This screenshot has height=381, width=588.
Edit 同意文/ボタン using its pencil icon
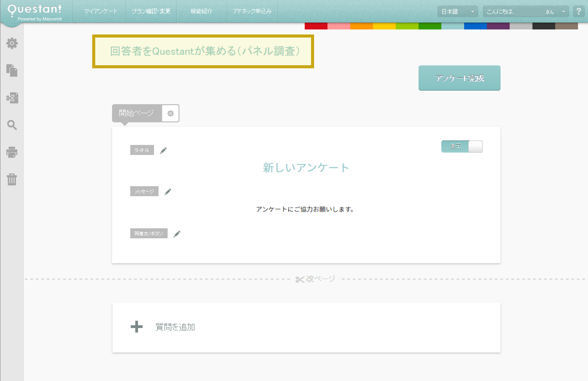(177, 233)
